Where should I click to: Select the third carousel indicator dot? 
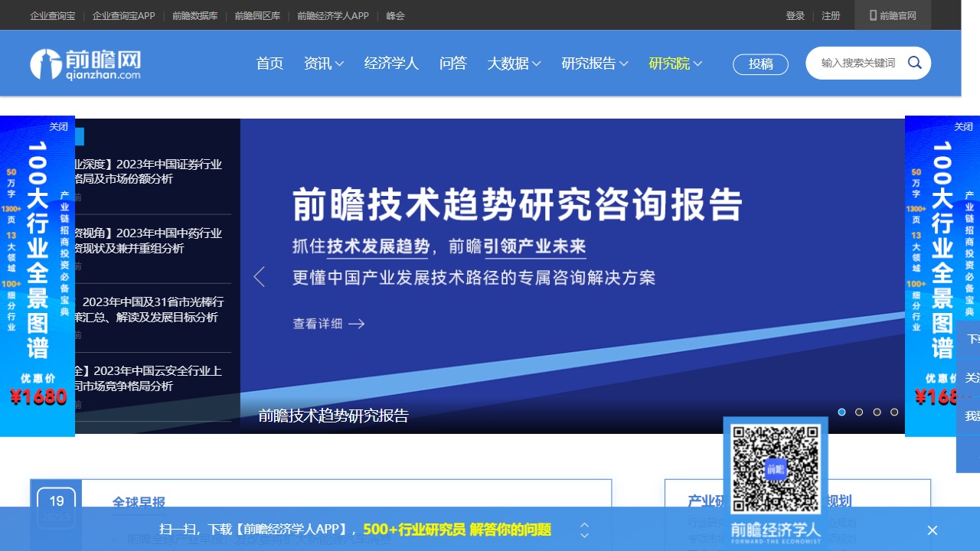(877, 412)
